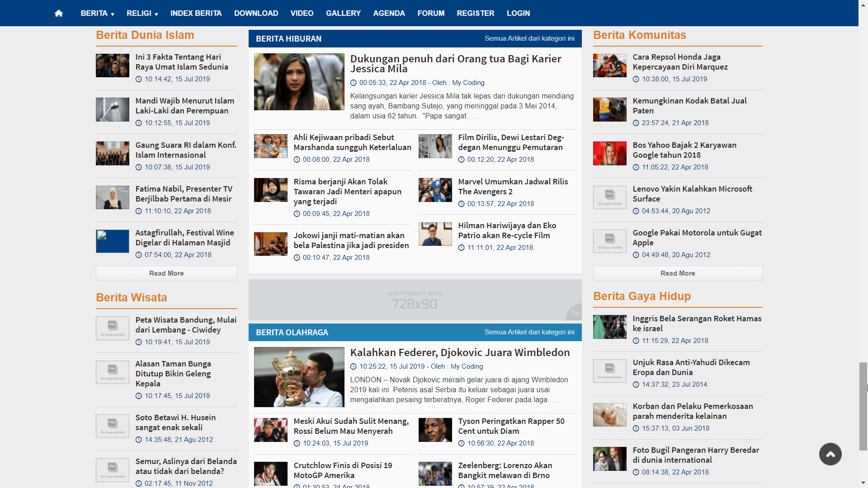
Task: Click the Mike Tyson thumbnail image
Action: [435, 430]
